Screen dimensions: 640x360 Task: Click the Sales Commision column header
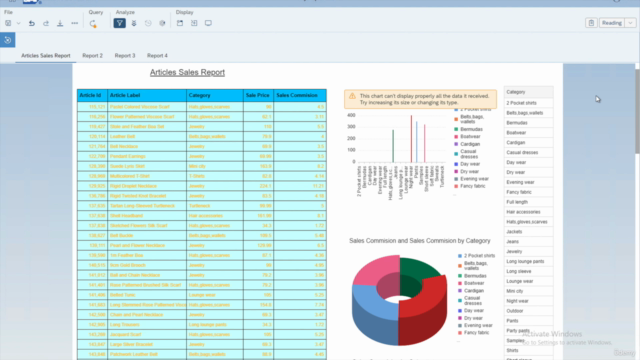[x=300, y=95]
